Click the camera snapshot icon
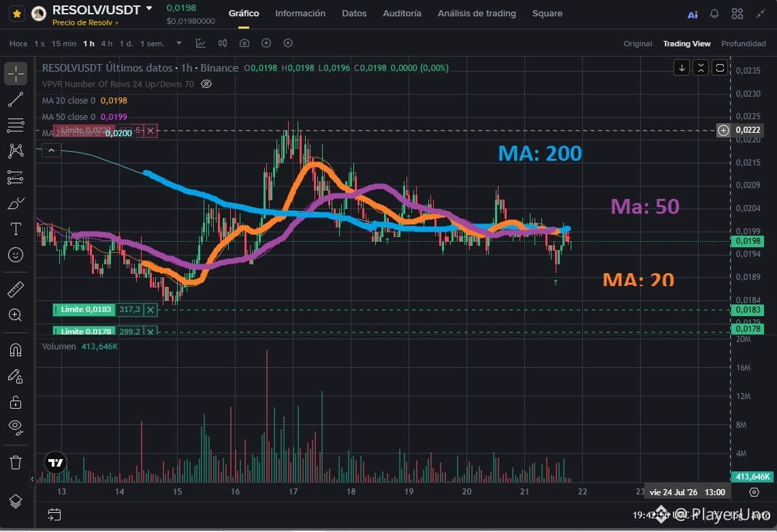Viewport: 777px width, 532px height. [x=244, y=43]
